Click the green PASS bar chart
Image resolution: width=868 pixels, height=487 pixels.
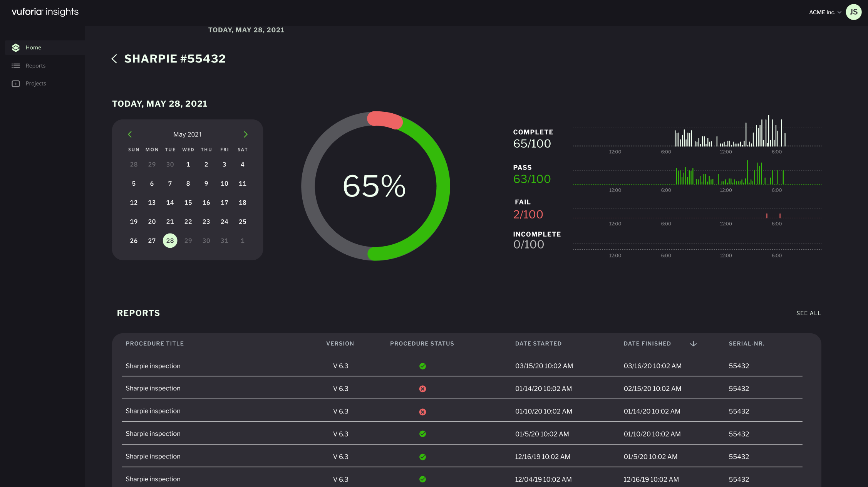click(x=697, y=173)
